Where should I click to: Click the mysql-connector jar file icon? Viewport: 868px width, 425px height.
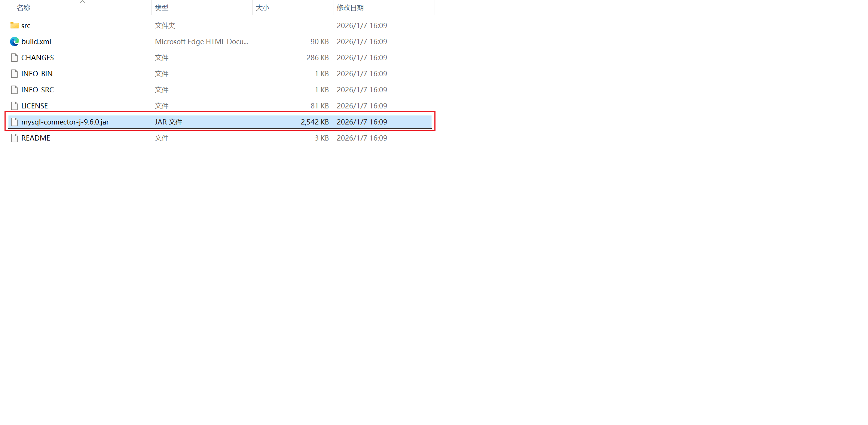coord(14,122)
